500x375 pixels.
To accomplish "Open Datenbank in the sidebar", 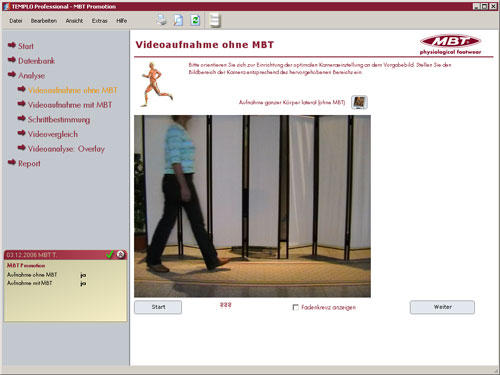I will 32,61.
